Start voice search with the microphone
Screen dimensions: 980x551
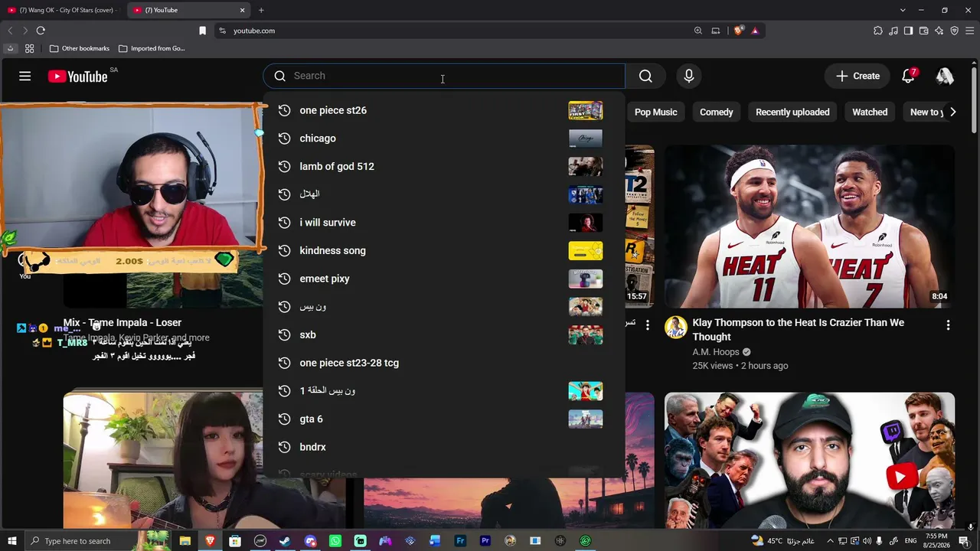point(689,76)
